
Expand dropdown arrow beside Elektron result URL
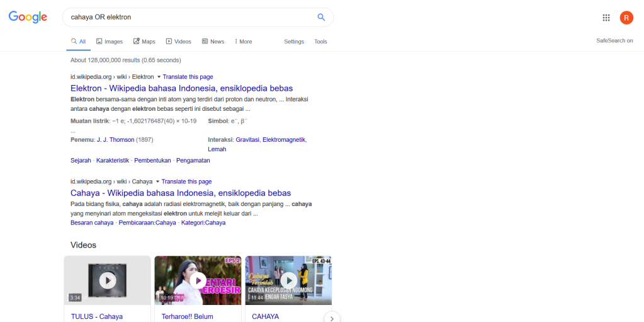(159, 77)
